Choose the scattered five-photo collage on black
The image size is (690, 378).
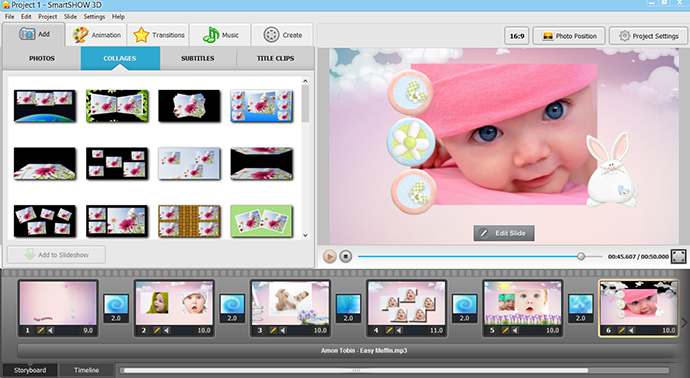tap(44, 221)
